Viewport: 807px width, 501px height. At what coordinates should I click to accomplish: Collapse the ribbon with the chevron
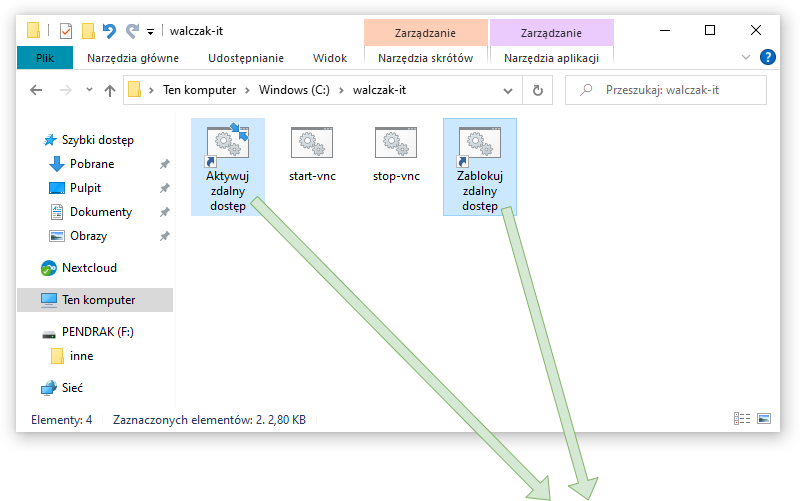(746, 57)
